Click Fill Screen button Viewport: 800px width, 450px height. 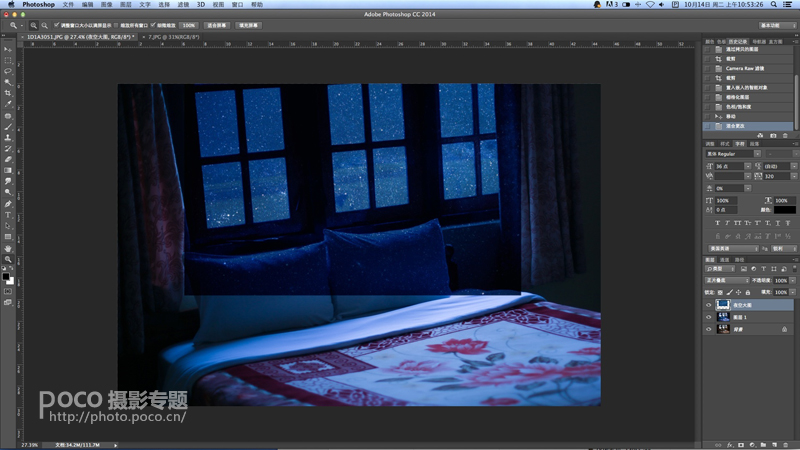point(248,25)
